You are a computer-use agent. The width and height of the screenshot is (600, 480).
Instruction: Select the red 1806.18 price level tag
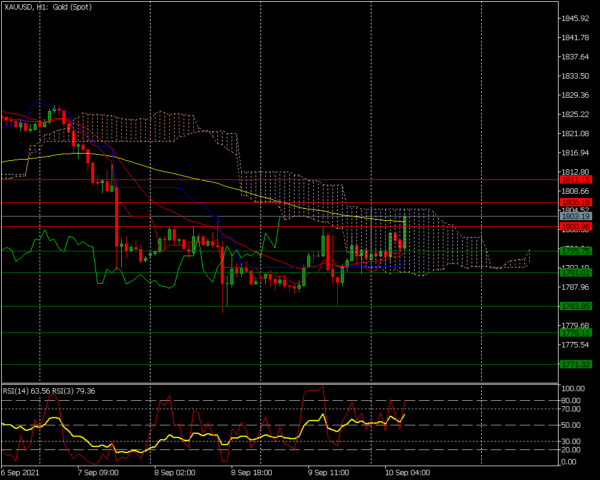click(x=577, y=203)
